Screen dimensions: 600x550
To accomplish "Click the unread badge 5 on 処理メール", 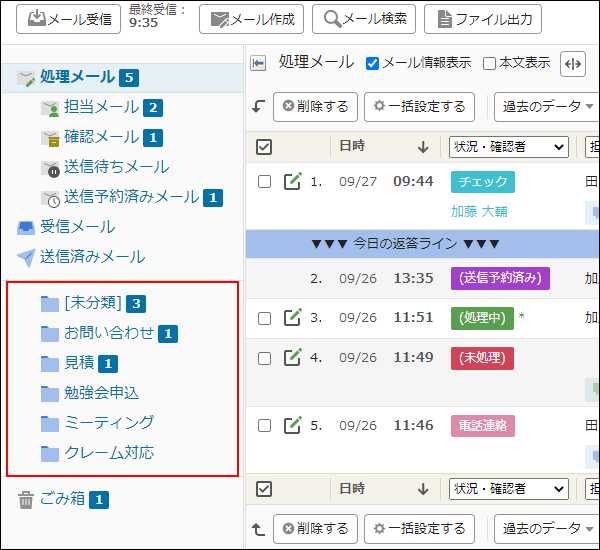I will (129, 78).
